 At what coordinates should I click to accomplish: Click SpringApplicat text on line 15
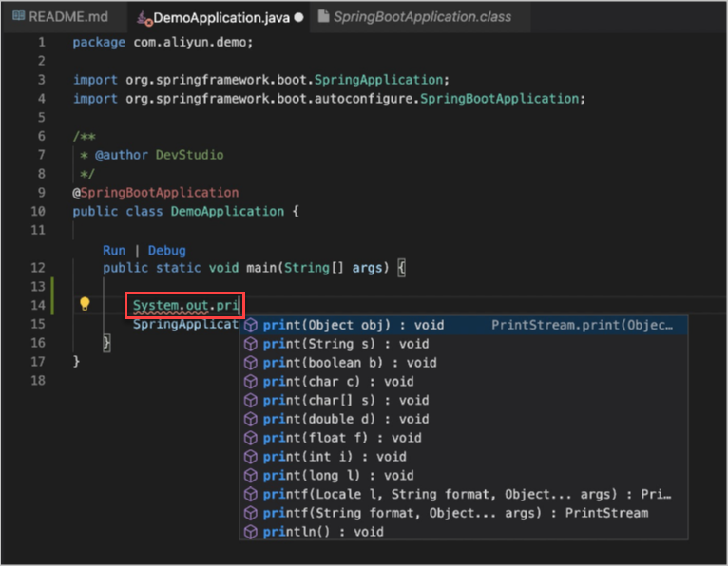pos(185,324)
